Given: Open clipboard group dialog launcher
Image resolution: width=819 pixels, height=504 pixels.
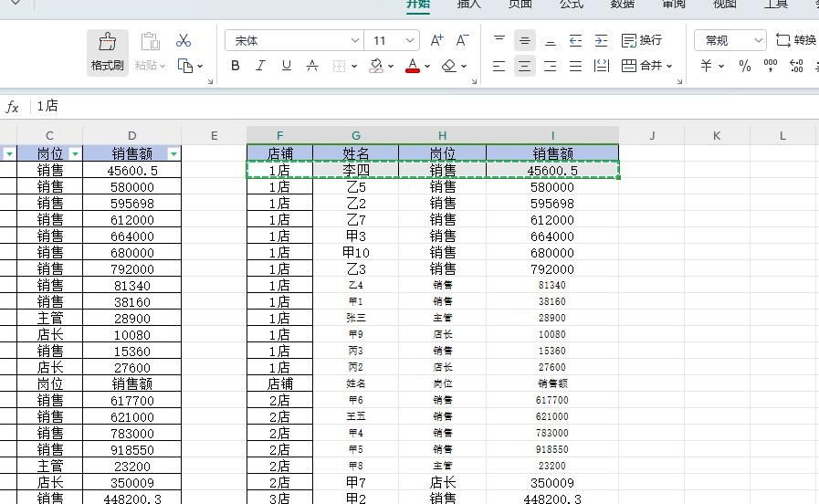Looking at the screenshot, I should pos(211,81).
